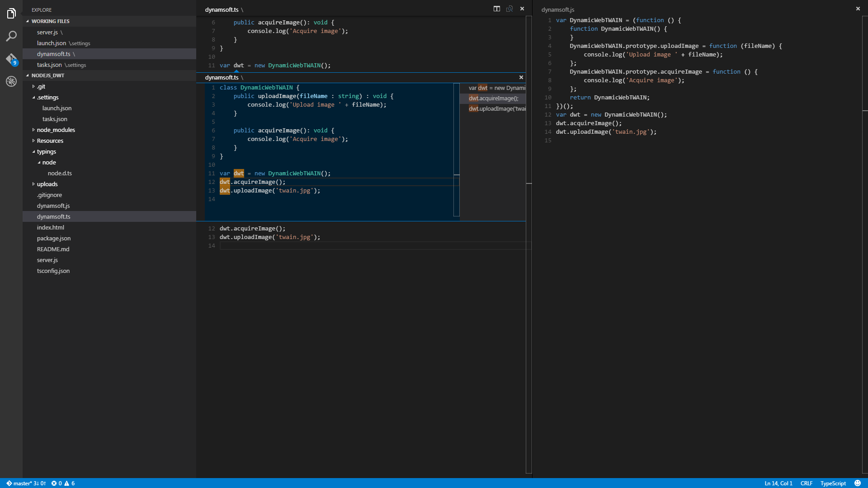
Task: Select tasks.json in Working Files list
Action: pos(49,65)
